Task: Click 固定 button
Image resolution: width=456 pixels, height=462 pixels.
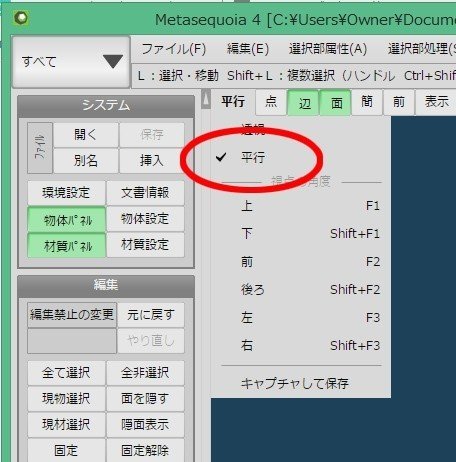Action: point(66,451)
